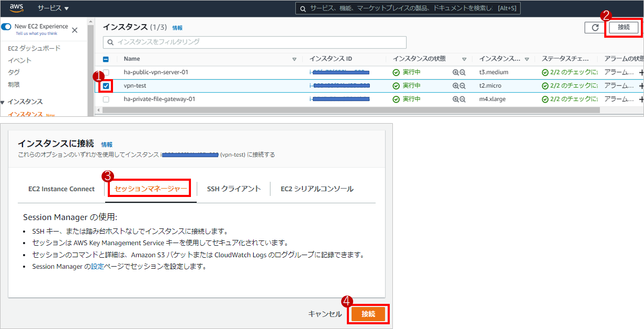Add alarm plus icon on vpn-test row
This screenshot has width=644, height=329.
[641, 85]
